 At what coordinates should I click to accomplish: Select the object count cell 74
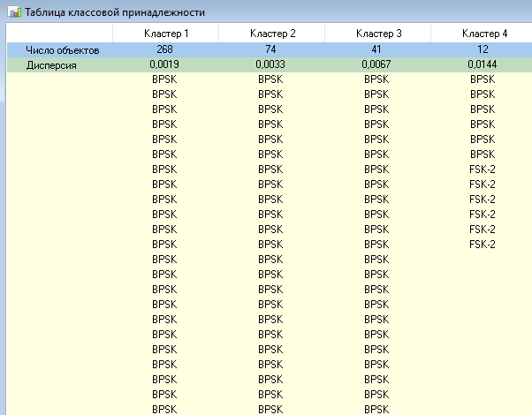(270, 49)
